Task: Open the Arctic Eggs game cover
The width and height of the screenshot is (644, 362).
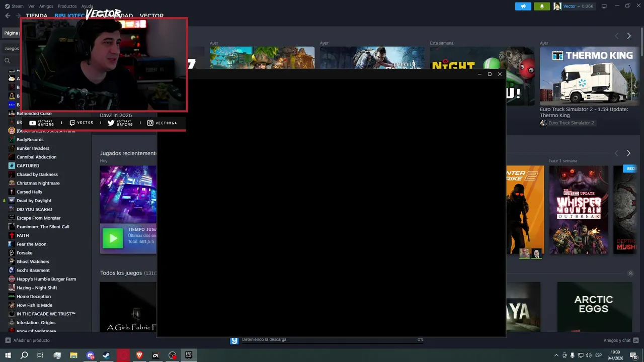Action: pyautogui.click(x=594, y=306)
